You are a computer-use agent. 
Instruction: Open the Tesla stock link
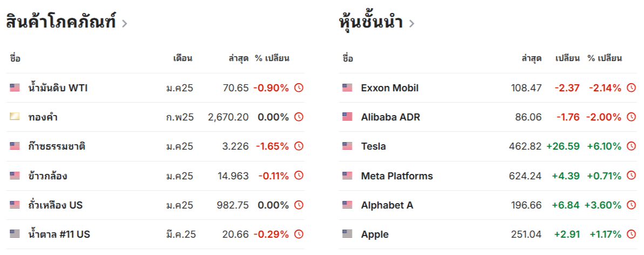click(x=374, y=146)
